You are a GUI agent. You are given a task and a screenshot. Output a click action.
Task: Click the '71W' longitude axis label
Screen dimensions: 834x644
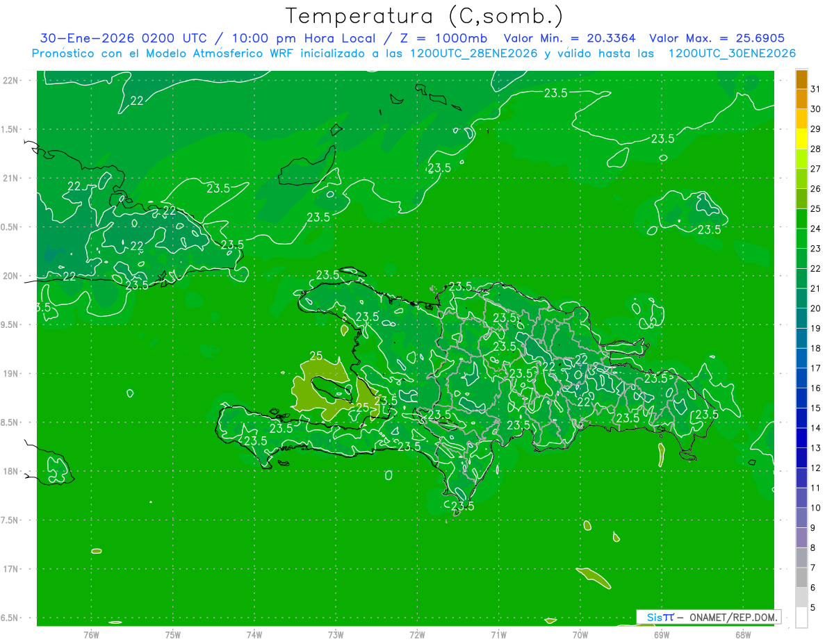point(498,635)
